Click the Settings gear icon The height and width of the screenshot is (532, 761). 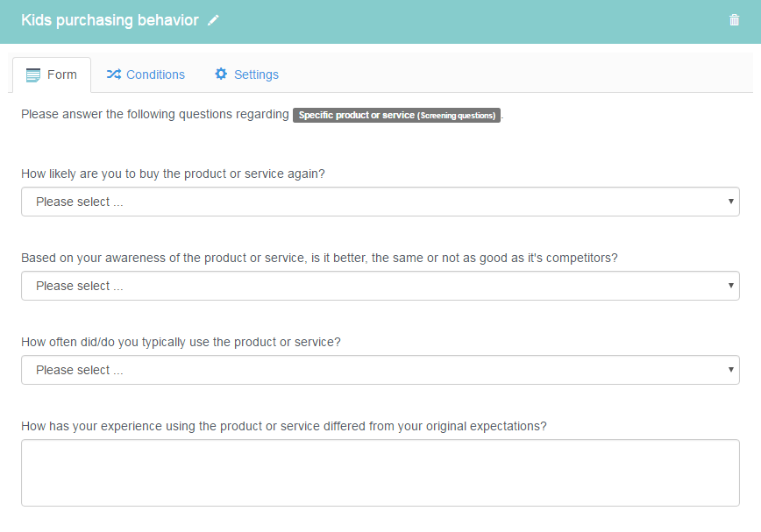pyautogui.click(x=221, y=74)
